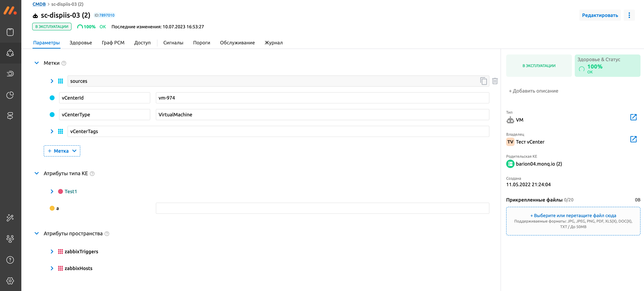Screen dimensions: 644x291
Task: Click the Здоровье & Статус 100% card
Action: [x=607, y=66]
